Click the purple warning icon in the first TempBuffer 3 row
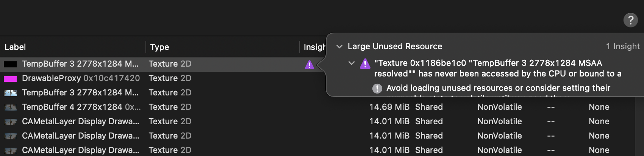Image resolution: width=644 pixels, height=156 pixels. [309, 65]
